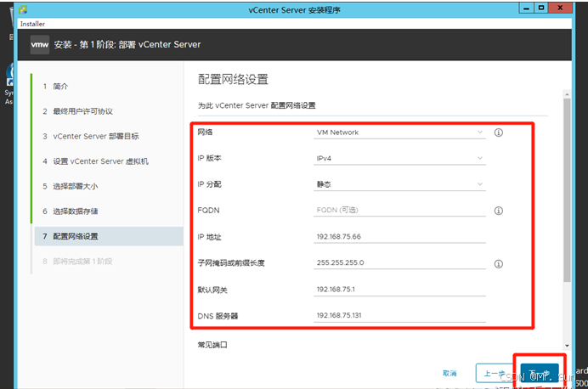The width and height of the screenshot is (588, 389).
Task: Maximize the vCenter Server installer window
Action: pos(540,8)
